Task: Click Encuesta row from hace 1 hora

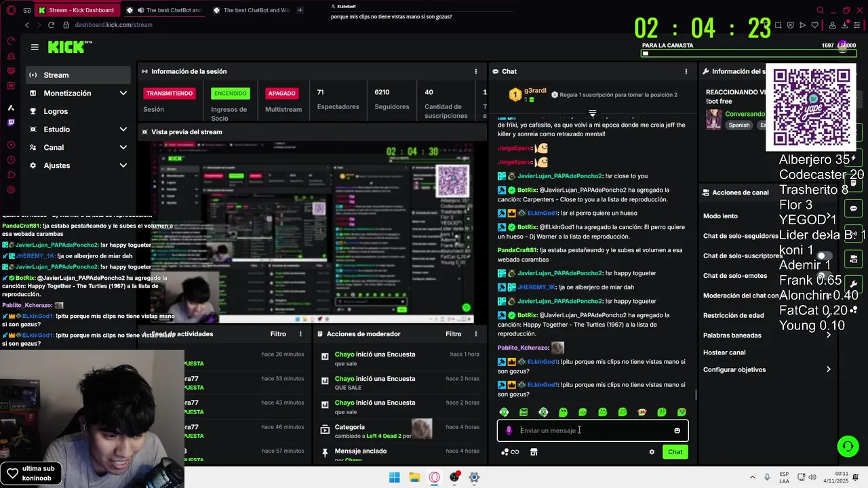Action: pyautogui.click(x=400, y=359)
